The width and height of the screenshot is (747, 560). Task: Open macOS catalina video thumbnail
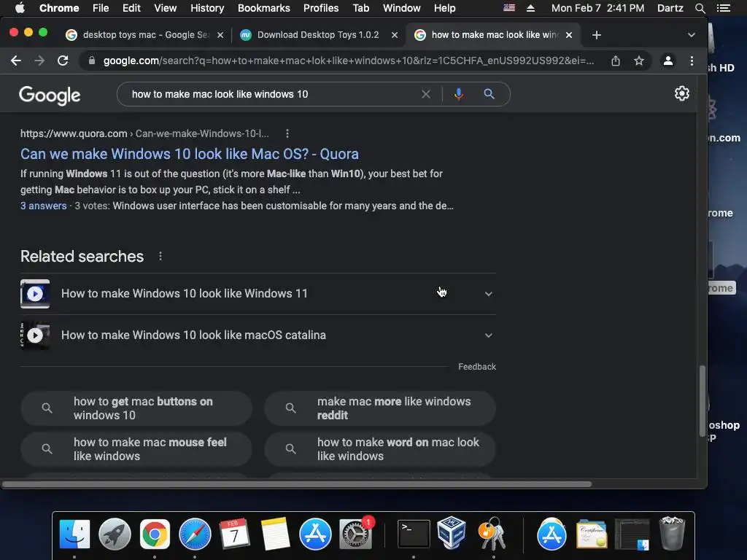click(35, 335)
